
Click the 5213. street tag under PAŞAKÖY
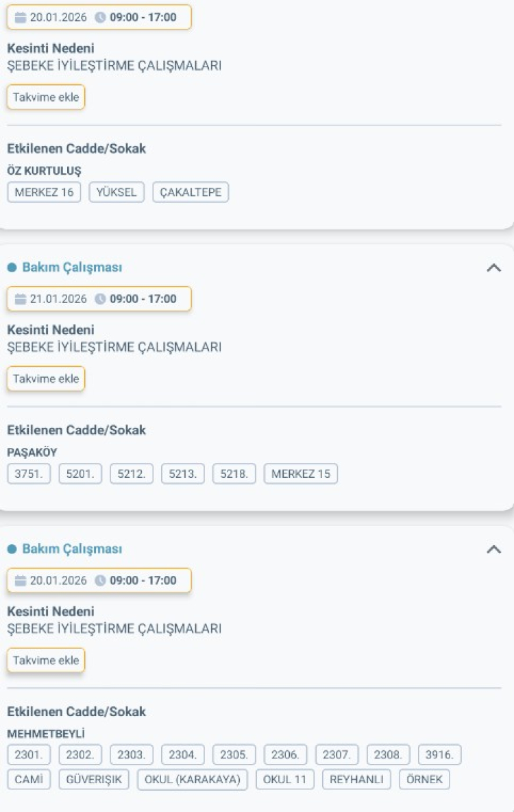tap(182, 473)
